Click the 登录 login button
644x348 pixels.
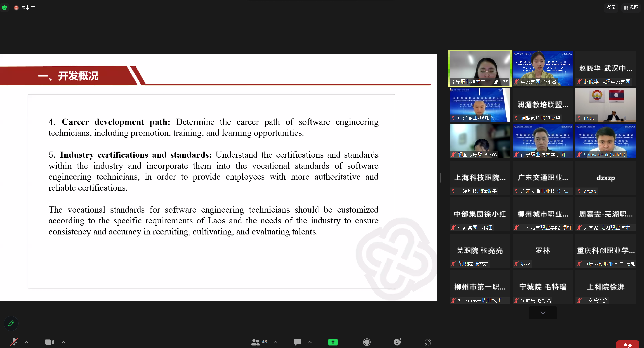pyautogui.click(x=611, y=7)
